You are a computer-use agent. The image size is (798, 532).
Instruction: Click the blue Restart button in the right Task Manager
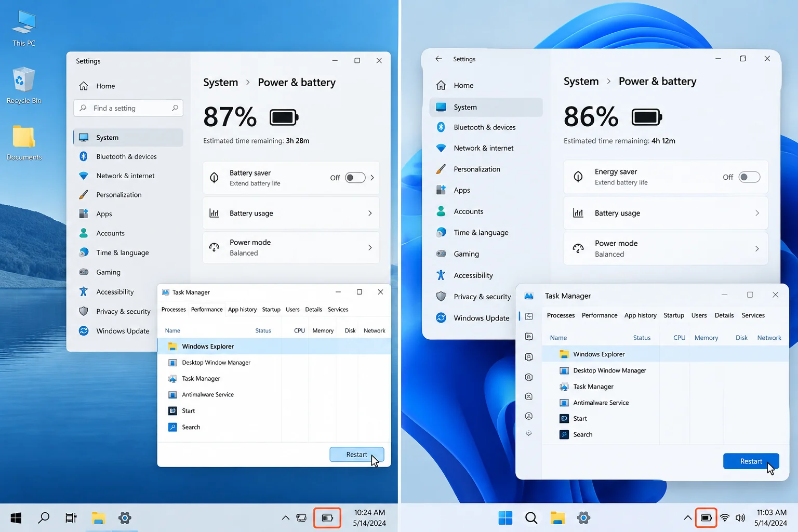click(x=751, y=461)
